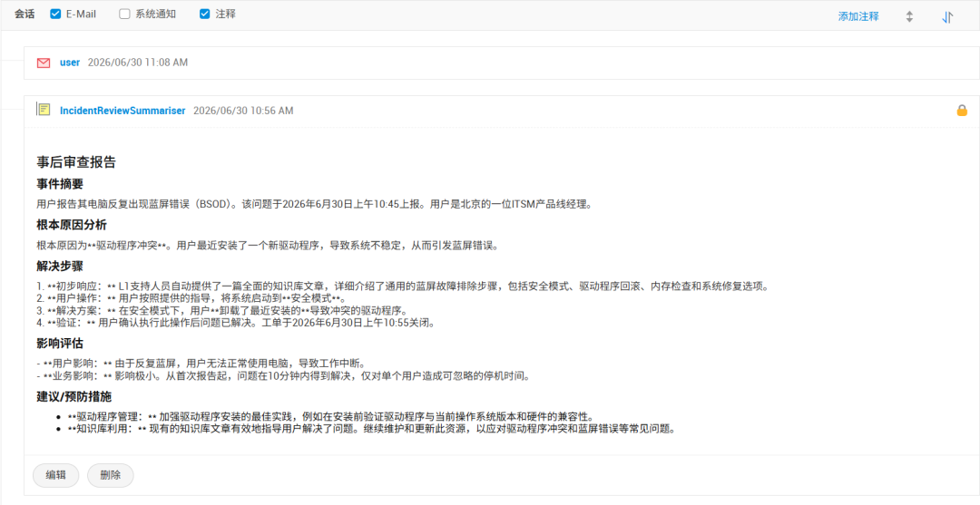Click the 会话 label
The image size is (980, 505).
tap(25, 15)
